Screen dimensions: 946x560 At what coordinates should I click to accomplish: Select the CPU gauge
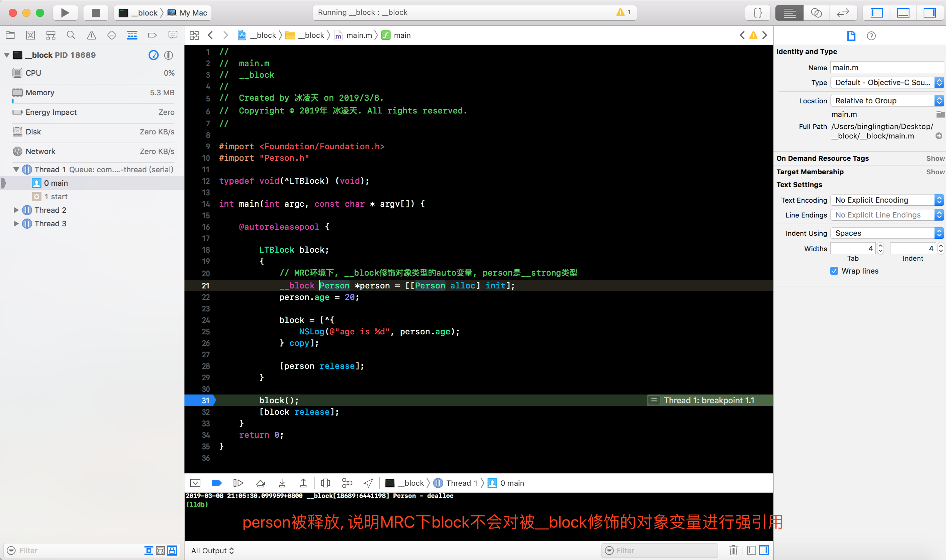(x=94, y=73)
